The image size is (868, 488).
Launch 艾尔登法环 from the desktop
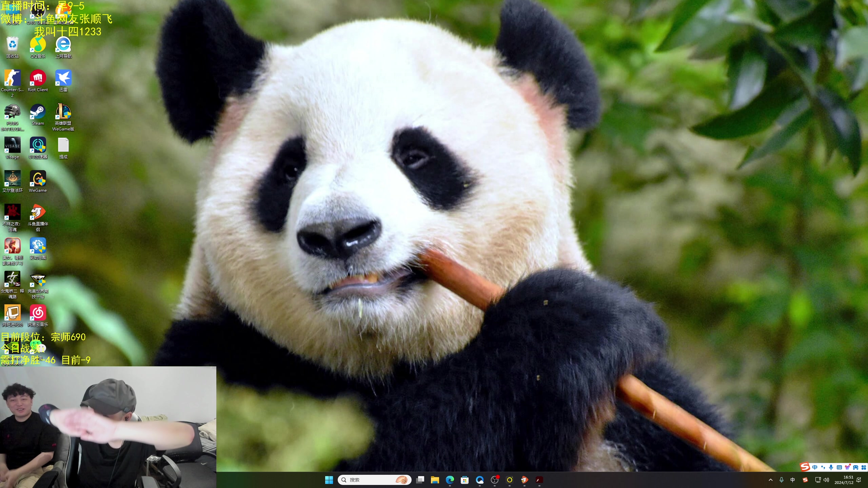tap(13, 182)
